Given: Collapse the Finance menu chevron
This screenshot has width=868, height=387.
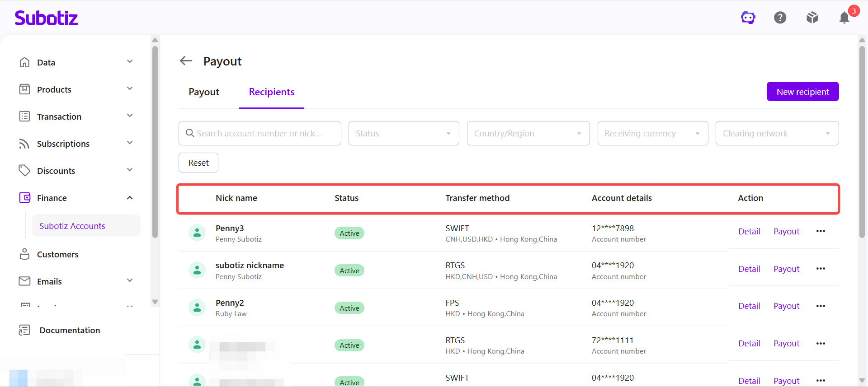Looking at the screenshot, I should click(130, 198).
